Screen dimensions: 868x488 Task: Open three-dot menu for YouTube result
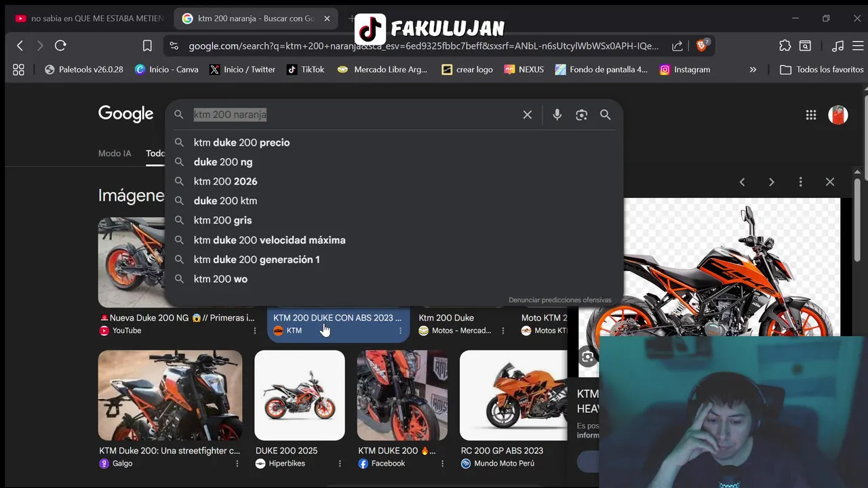[255, 331]
